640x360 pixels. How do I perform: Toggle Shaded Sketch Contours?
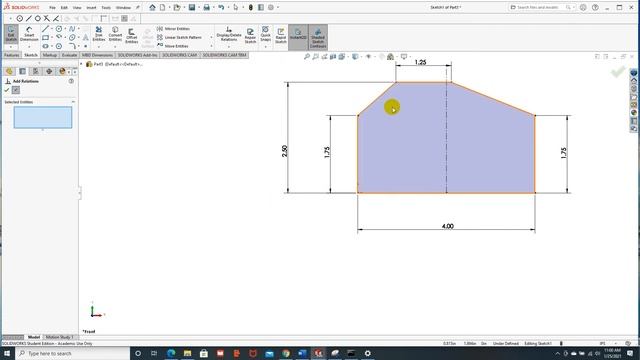(x=318, y=37)
